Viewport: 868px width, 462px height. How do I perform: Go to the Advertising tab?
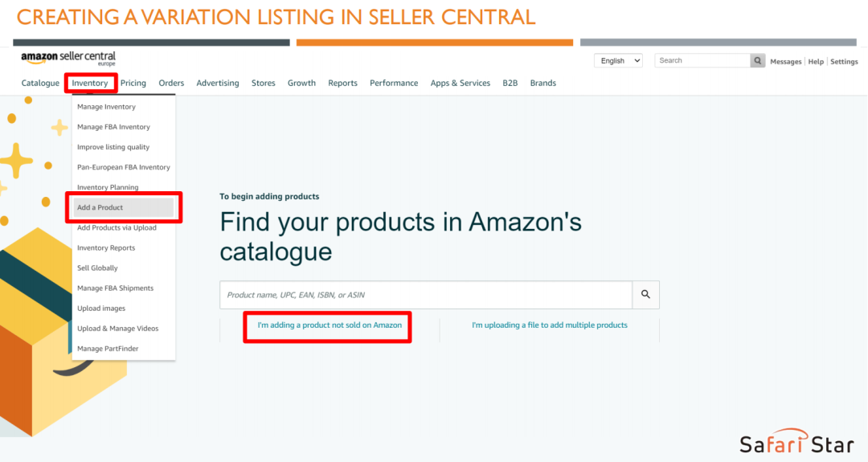(x=217, y=83)
